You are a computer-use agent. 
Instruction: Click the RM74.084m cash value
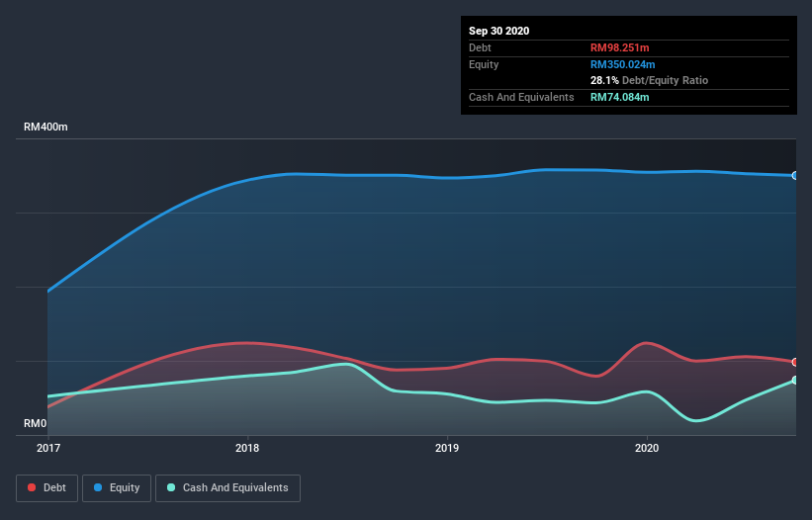(x=619, y=97)
